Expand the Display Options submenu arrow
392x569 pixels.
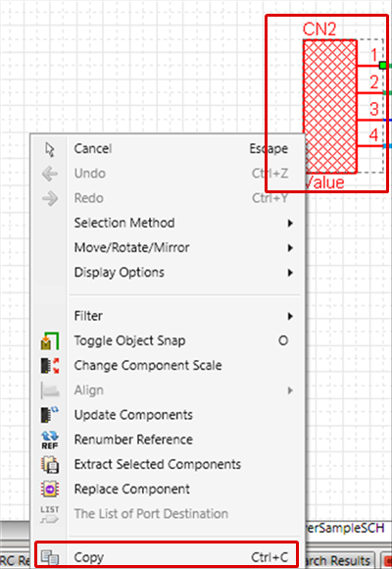tap(290, 273)
